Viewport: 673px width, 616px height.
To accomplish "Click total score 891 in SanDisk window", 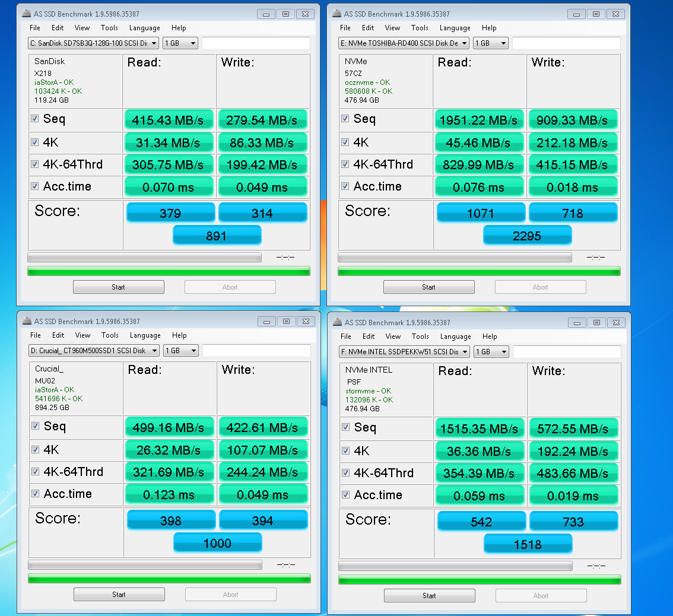I will 217,236.
